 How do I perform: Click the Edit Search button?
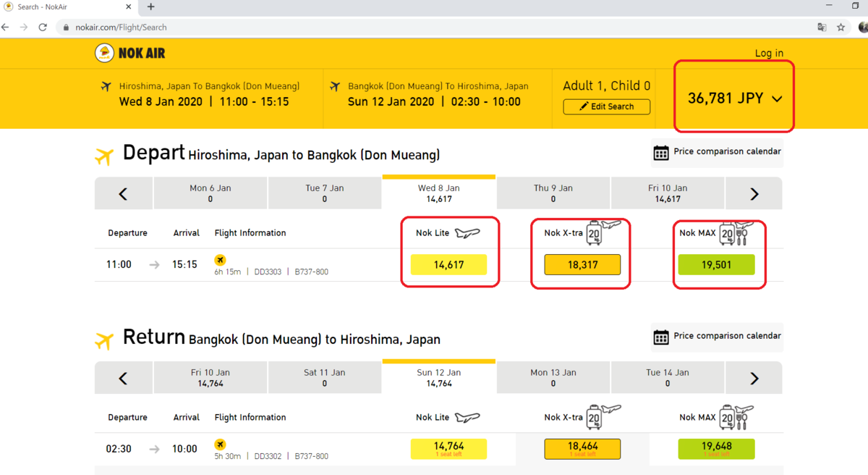(x=606, y=106)
